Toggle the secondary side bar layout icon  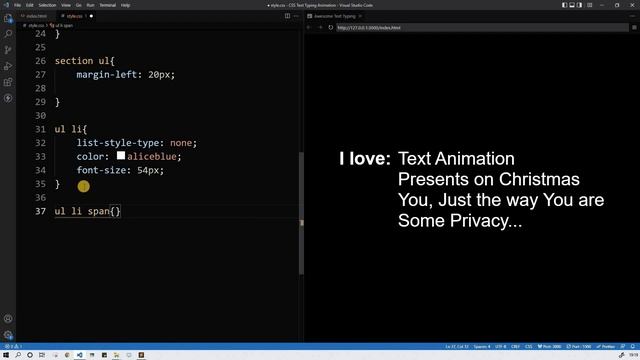[579, 5]
